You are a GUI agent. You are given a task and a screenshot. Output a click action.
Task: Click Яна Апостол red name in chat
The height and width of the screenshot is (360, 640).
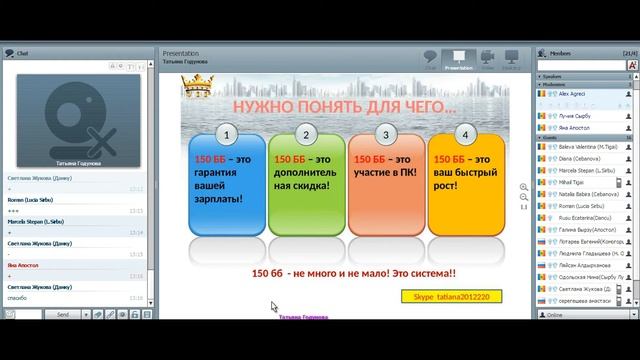[23, 265]
